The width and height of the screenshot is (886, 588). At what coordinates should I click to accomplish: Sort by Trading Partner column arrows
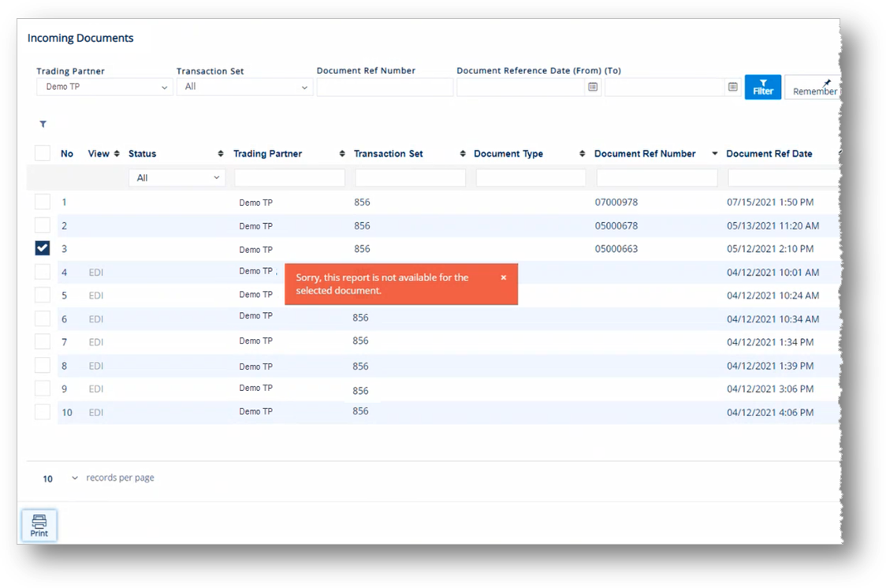click(x=342, y=154)
